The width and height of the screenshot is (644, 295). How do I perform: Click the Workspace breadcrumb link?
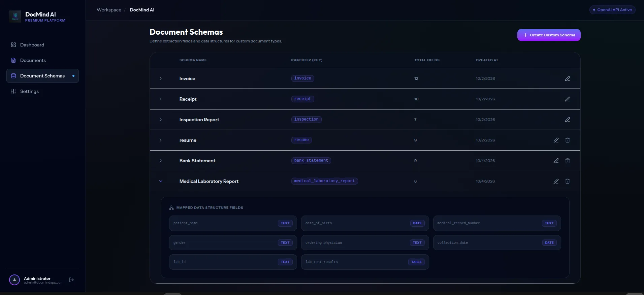[109, 10]
